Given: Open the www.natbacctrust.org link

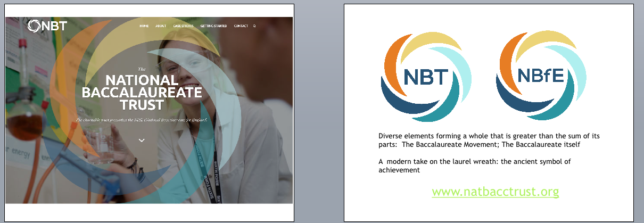Looking at the screenshot, I should click(x=495, y=191).
